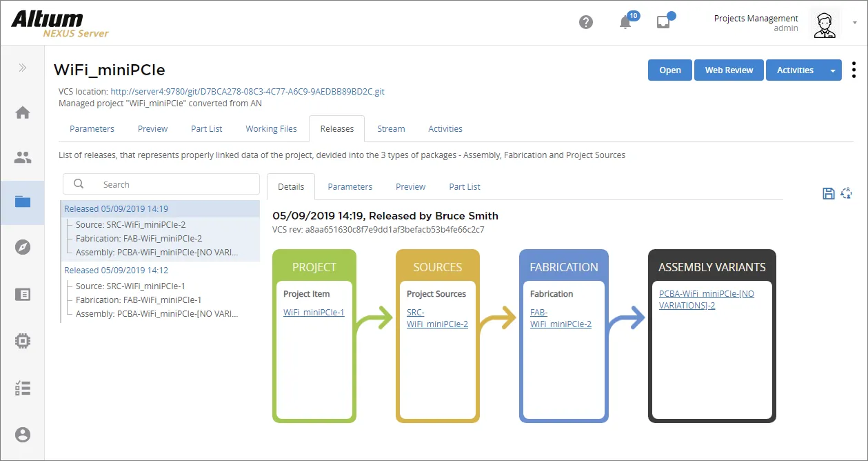Click the 'Projects Management' user label
This screenshot has width=868, height=461.
coord(756,19)
